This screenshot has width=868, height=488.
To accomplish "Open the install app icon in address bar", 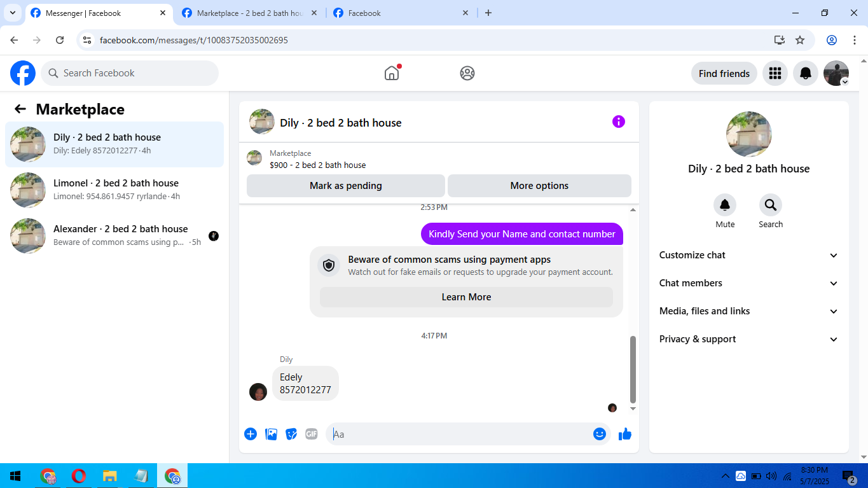I will pyautogui.click(x=780, y=40).
